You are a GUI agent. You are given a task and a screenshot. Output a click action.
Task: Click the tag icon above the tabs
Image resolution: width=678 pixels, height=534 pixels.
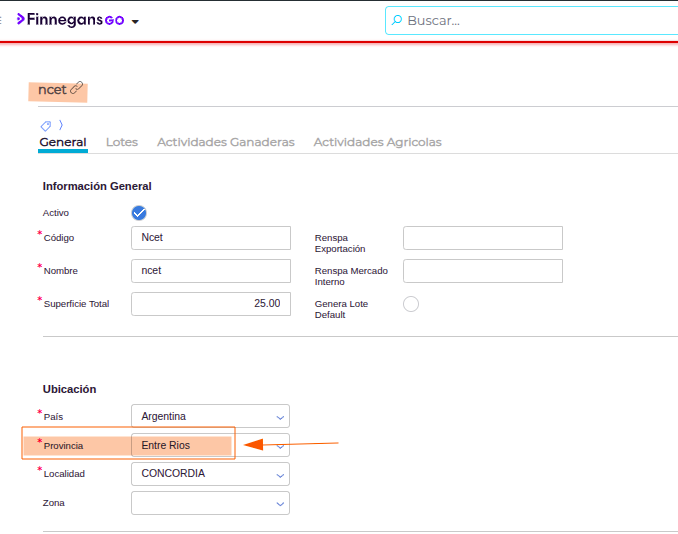[46, 126]
